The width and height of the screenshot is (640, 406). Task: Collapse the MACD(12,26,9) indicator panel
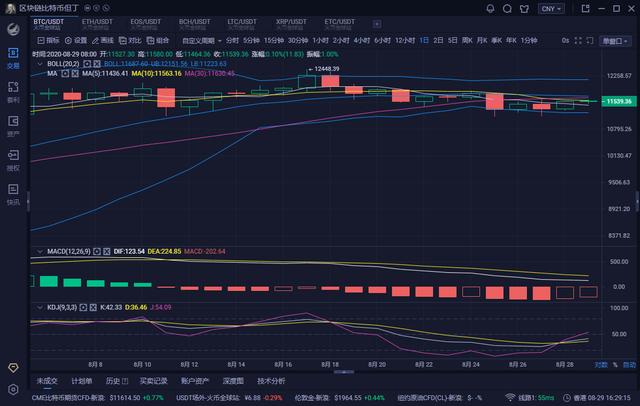[x=39, y=251]
